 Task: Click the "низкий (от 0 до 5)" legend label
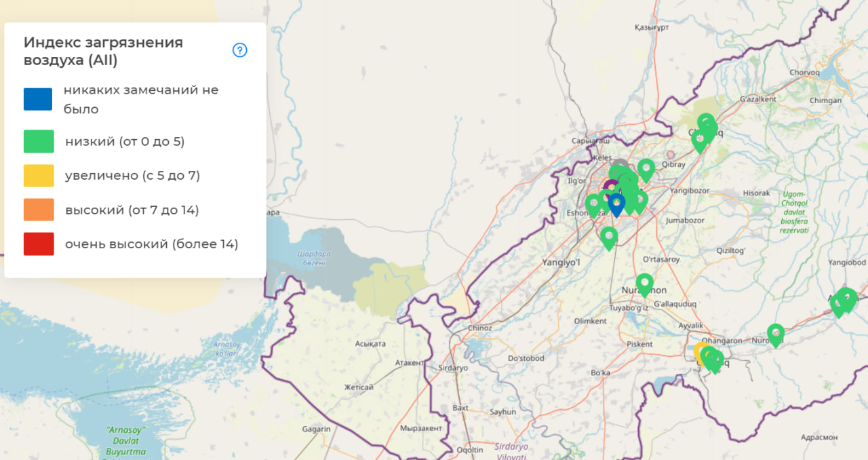click(125, 142)
